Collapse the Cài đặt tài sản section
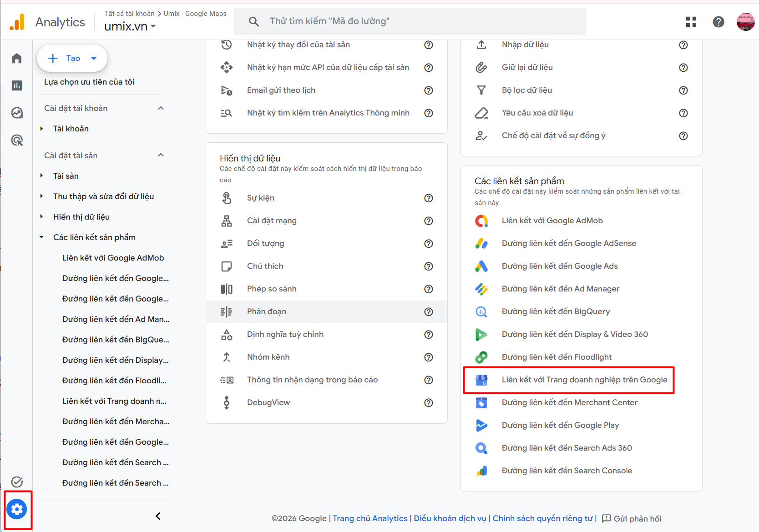Image resolution: width=759 pixels, height=532 pixels. pos(161,156)
